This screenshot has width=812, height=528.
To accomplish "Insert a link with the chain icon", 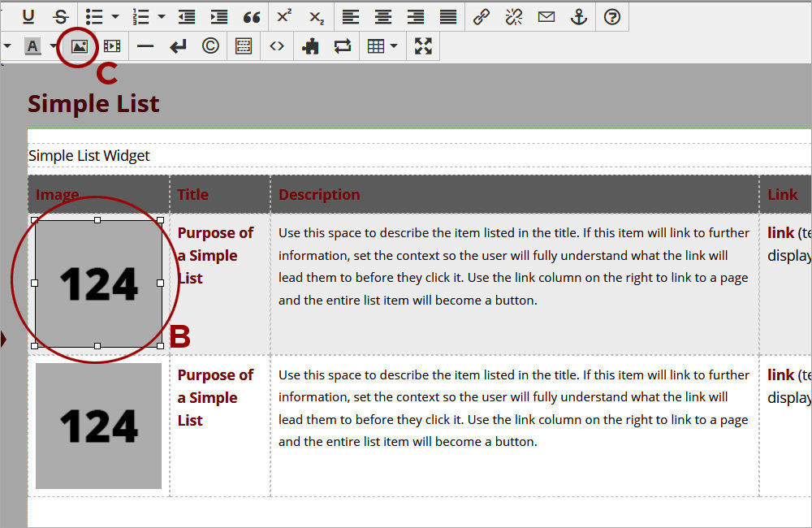I will pos(482,16).
